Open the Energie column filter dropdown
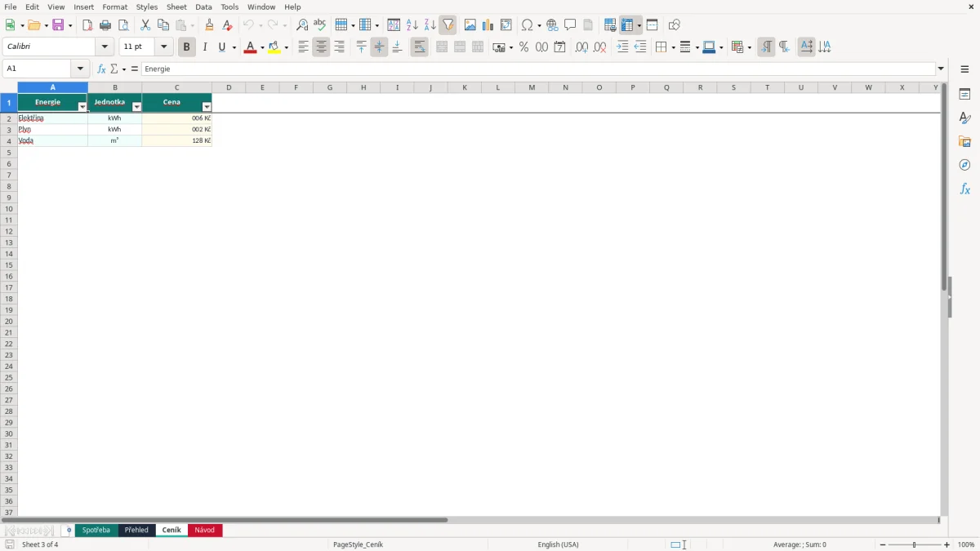This screenshot has height=551, width=980. pos(82,107)
